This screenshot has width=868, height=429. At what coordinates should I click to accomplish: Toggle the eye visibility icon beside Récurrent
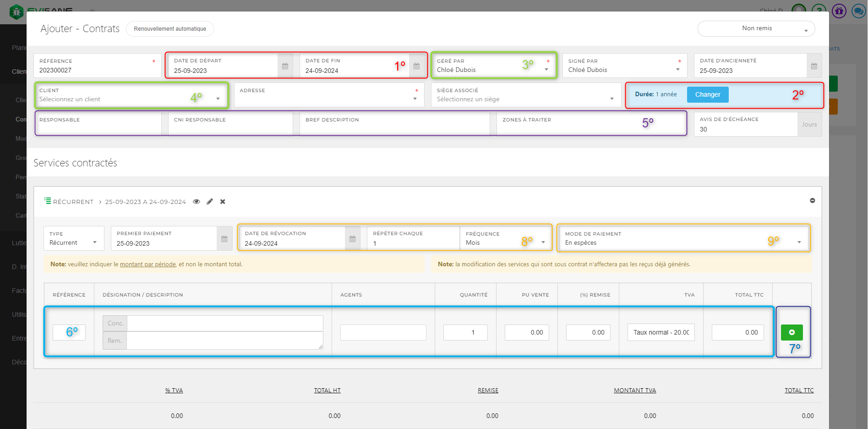point(197,202)
